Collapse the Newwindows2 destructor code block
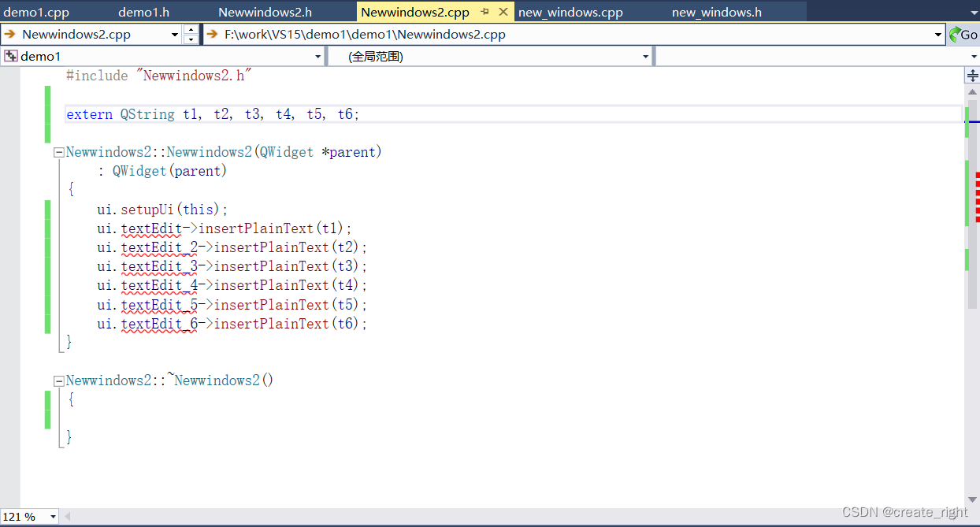Screen dimensions: 980x527 click(58, 380)
